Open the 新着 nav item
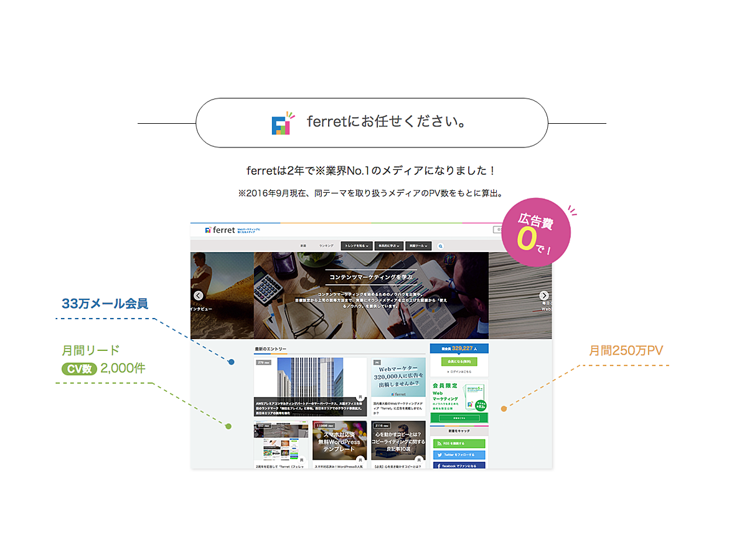The image size is (747, 560). pos(303,246)
